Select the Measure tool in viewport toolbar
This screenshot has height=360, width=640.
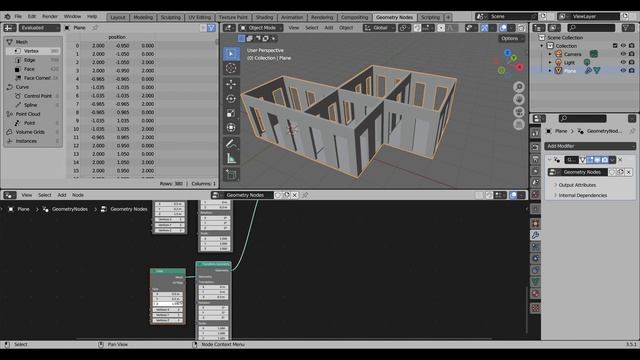tap(231, 158)
